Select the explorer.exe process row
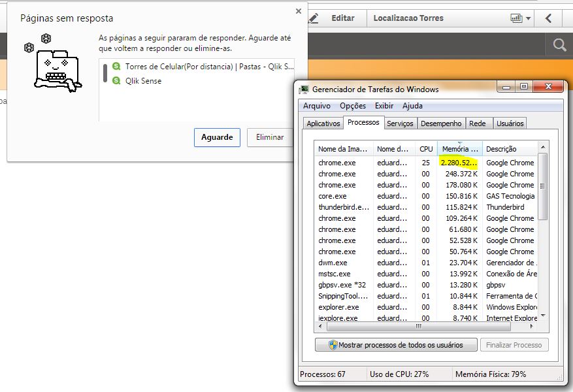Viewport: 573px width, 392px height. pyautogui.click(x=426, y=307)
